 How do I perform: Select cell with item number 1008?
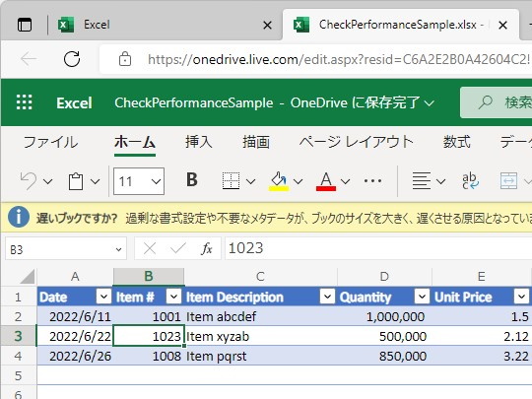click(149, 357)
